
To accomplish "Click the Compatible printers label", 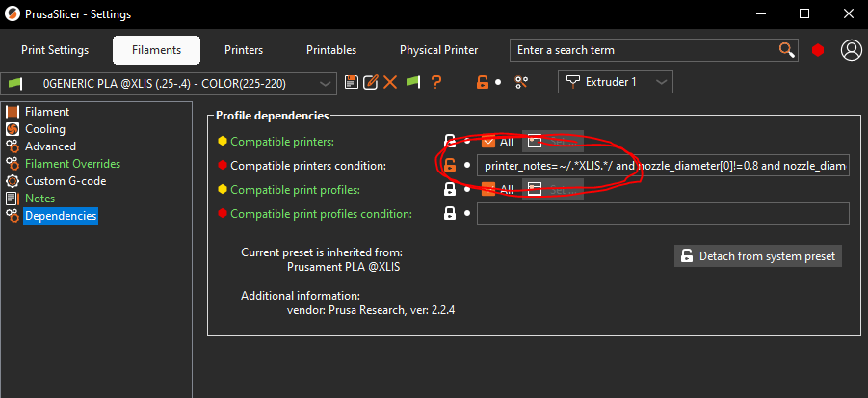I will tap(282, 141).
